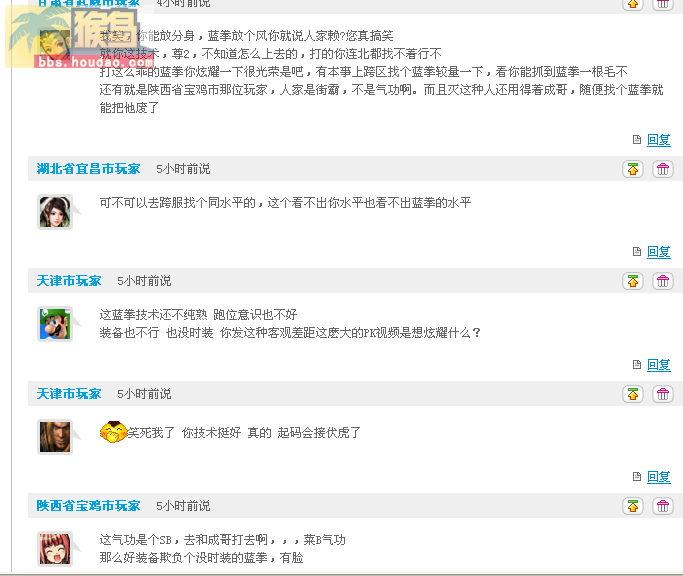Delete the 陕西省宝鸡市玩家 comment
Image resolution: width=683 pixels, height=576 pixels.
pyautogui.click(x=663, y=506)
